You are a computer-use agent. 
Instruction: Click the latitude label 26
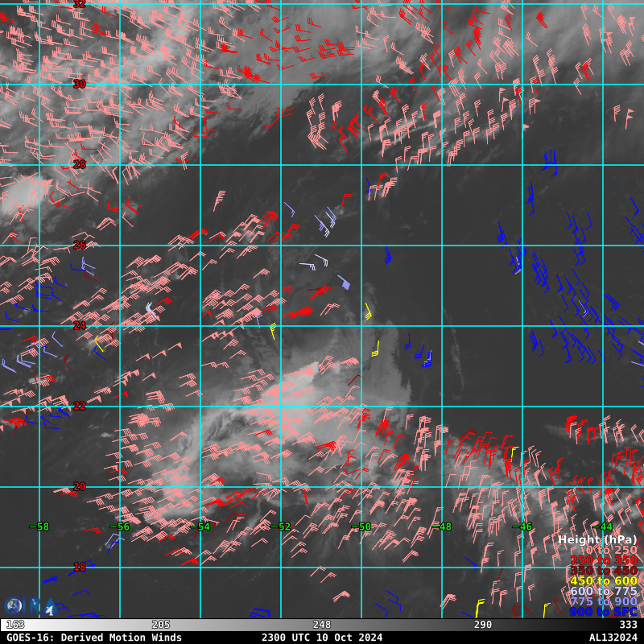coord(79,246)
